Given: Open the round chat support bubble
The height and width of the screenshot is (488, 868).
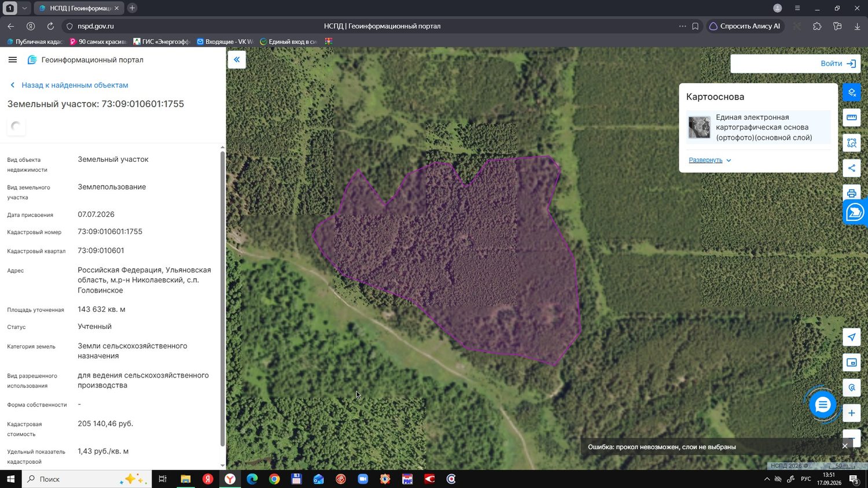Looking at the screenshot, I should click(822, 405).
